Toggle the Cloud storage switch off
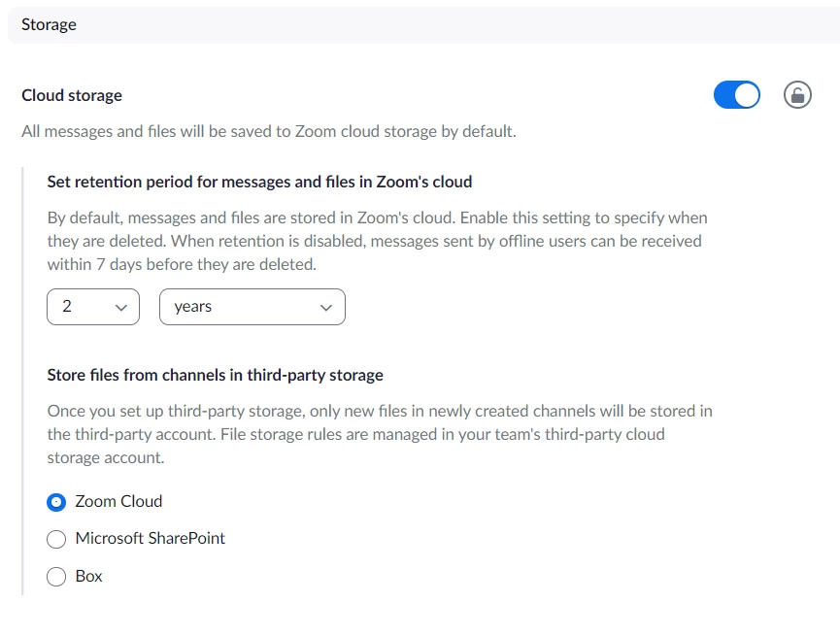The image size is (840, 636). tap(737, 95)
